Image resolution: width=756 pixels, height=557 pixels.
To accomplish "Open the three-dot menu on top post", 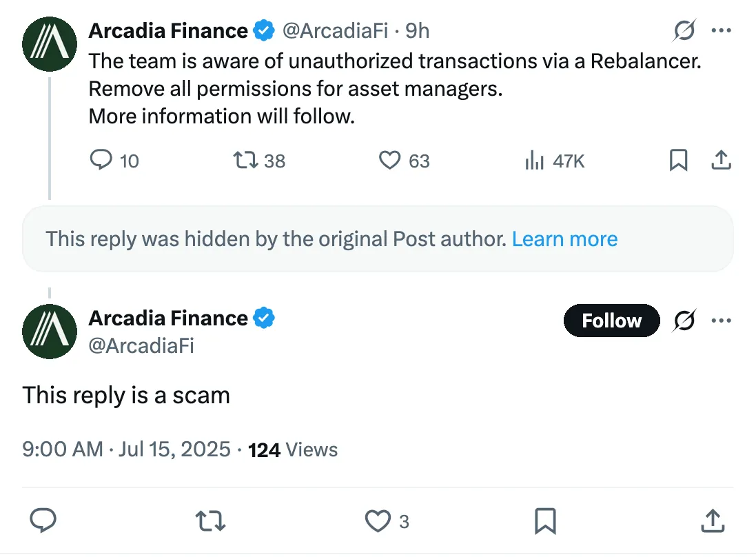I will [722, 30].
